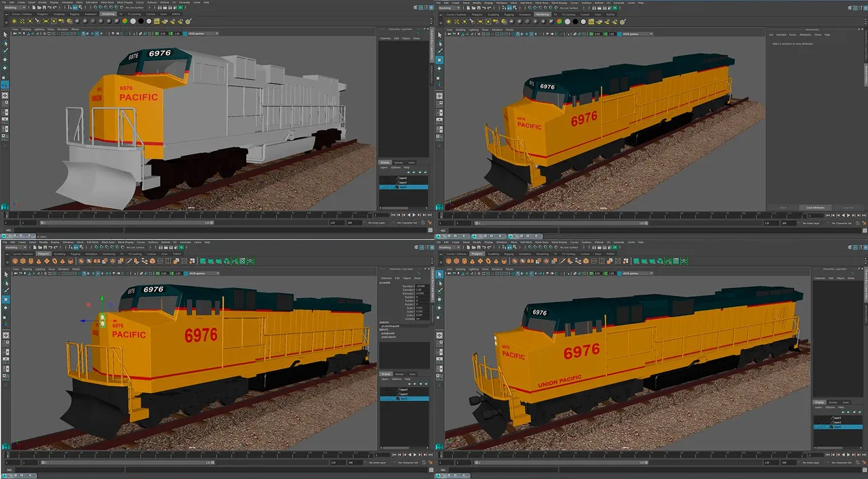
Task: Click the time slider in top-left window
Action: (x=189, y=215)
